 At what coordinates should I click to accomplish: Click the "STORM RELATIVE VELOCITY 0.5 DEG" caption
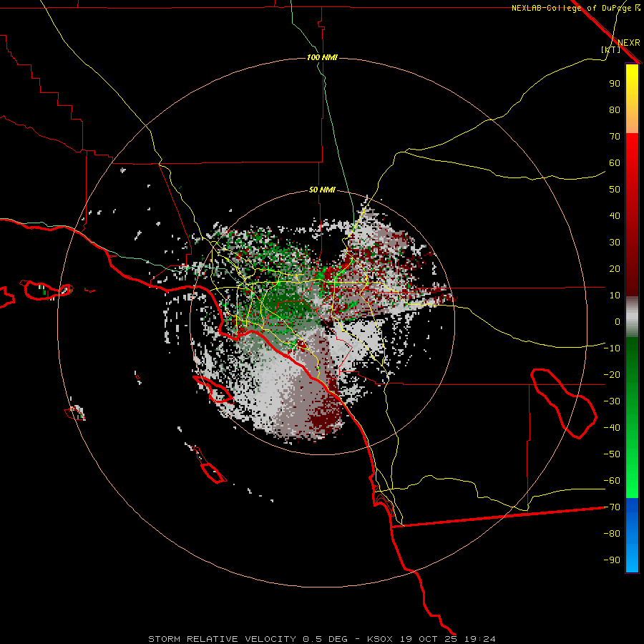coord(248,639)
